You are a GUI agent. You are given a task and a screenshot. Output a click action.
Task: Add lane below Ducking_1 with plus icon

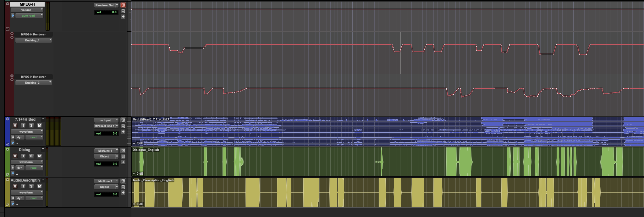coord(12,37)
